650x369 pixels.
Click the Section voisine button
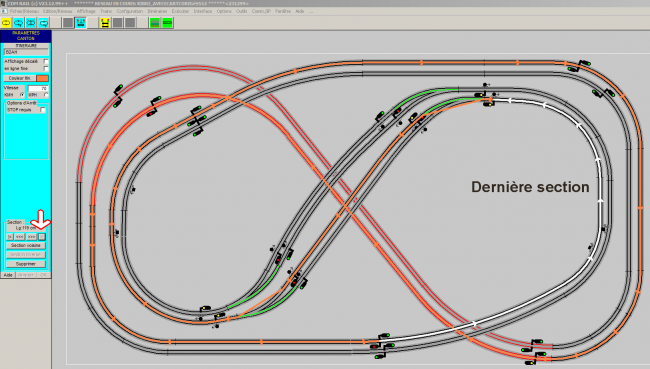[26, 245]
